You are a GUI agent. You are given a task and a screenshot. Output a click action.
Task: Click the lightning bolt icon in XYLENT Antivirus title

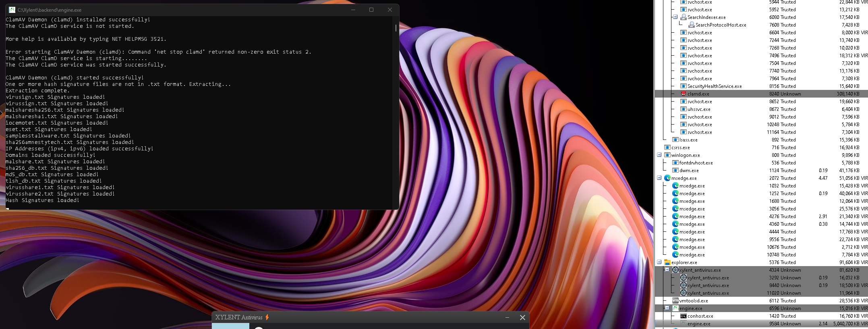pyautogui.click(x=267, y=317)
